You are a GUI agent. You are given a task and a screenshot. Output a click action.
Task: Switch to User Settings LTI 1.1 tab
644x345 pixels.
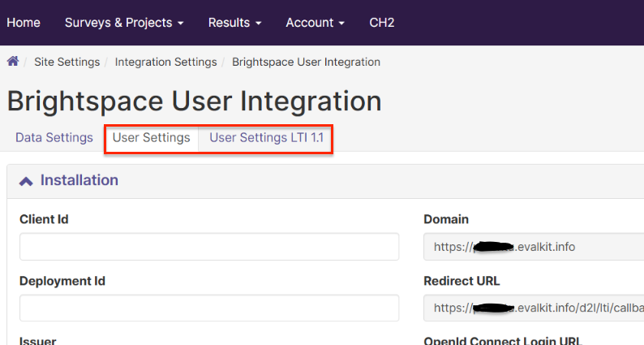pyautogui.click(x=267, y=137)
